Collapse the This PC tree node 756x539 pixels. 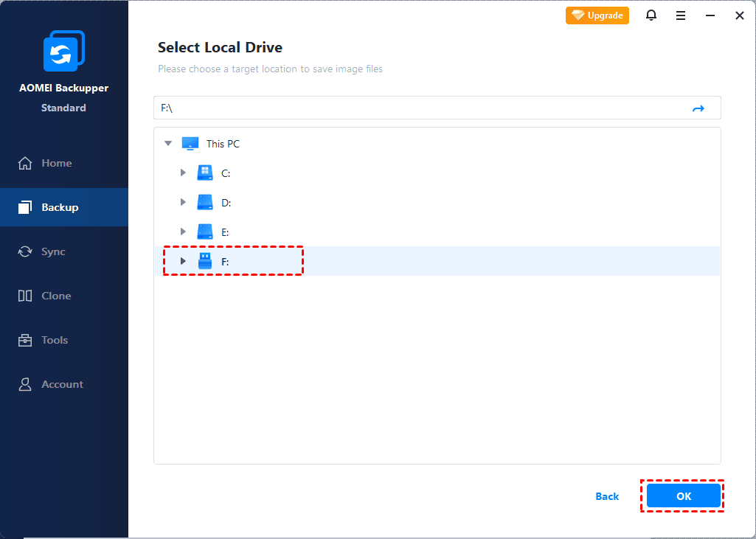click(x=168, y=144)
